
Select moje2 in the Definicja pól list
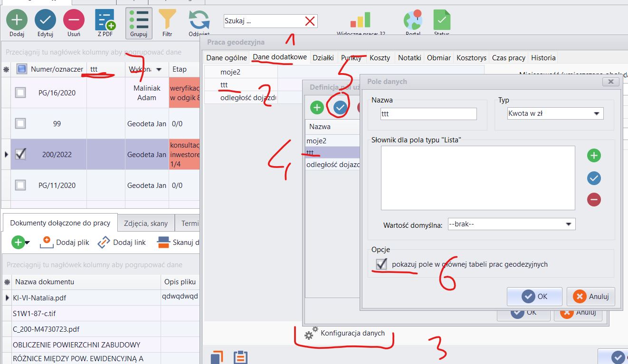pyautogui.click(x=332, y=141)
